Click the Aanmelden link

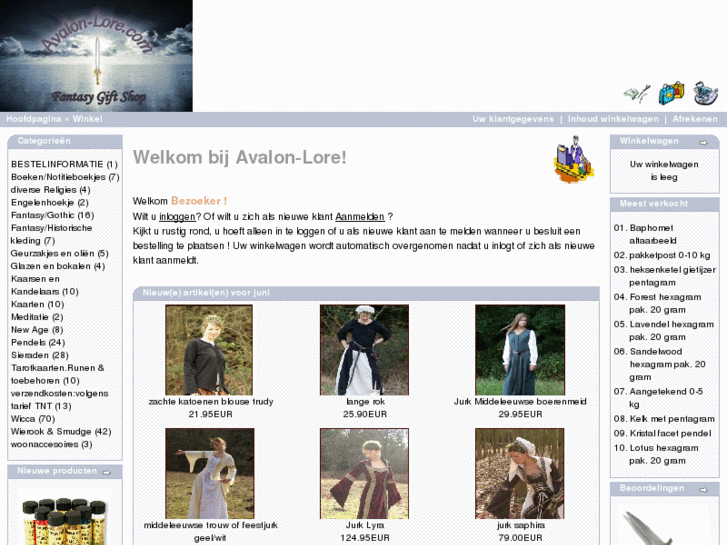(x=360, y=217)
